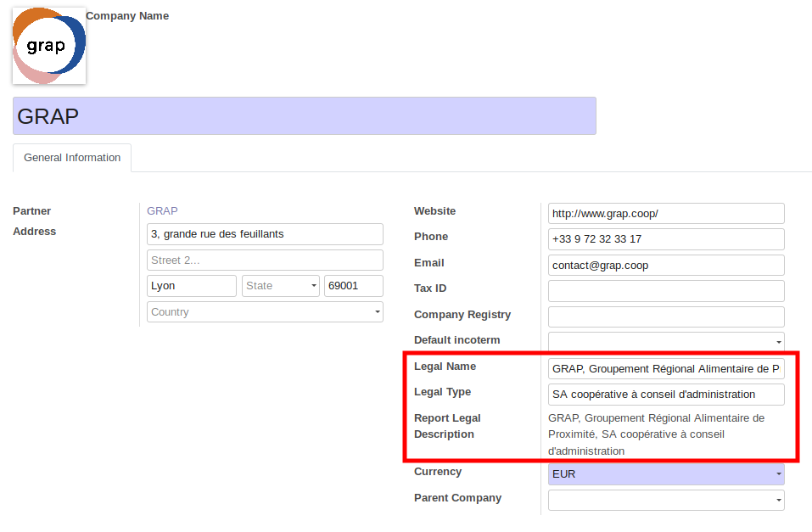Open the Default incoterm dropdown

pyautogui.click(x=666, y=342)
